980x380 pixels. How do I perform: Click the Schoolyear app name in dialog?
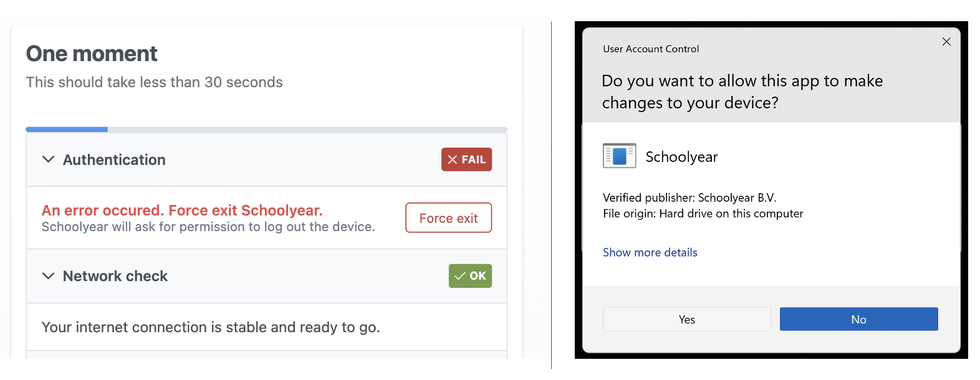(681, 157)
